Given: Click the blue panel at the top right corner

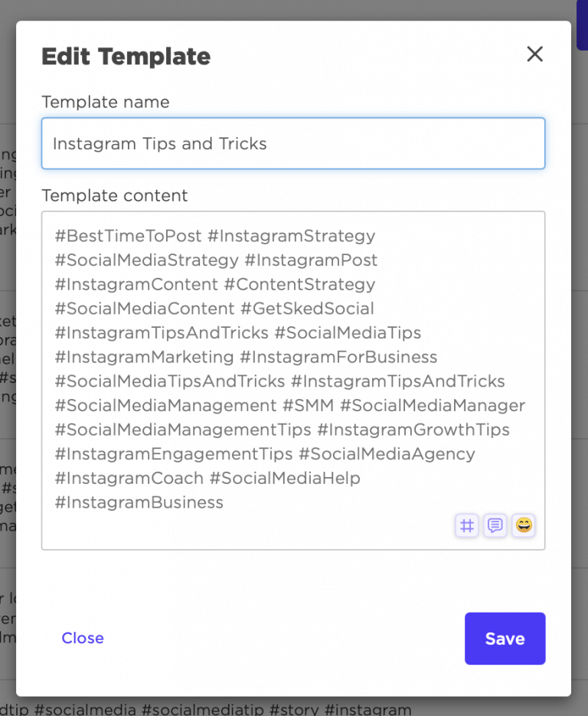Looking at the screenshot, I should click(580, 23).
